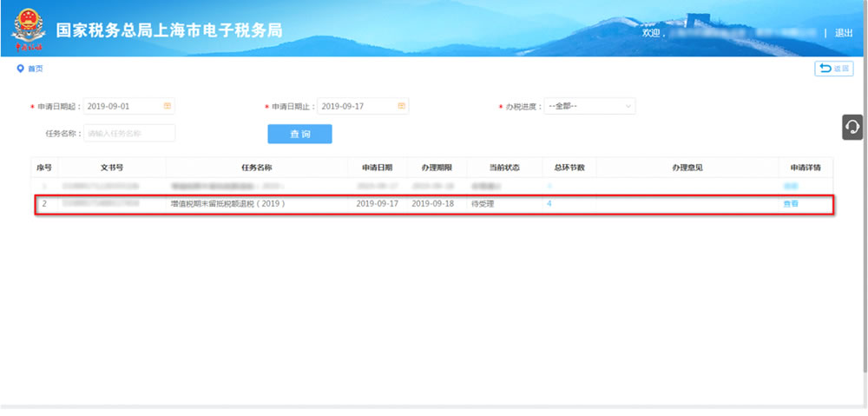Open calendar icon for 申请日期起
This screenshot has height=416, width=868.
coord(168,106)
